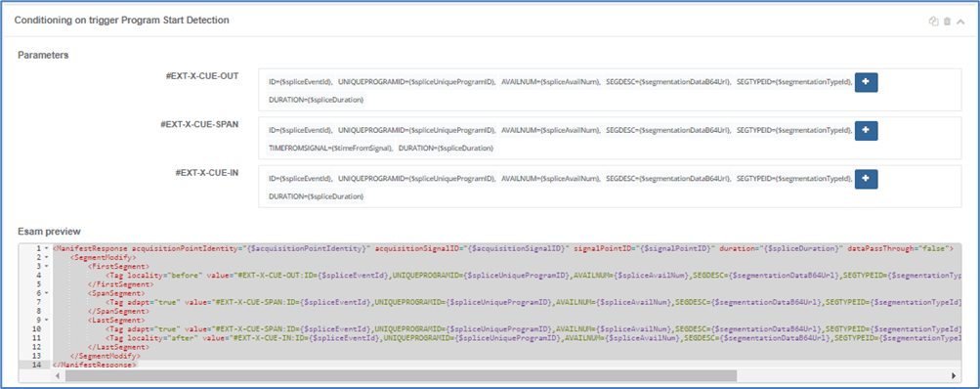Image resolution: width=980 pixels, height=389 pixels.
Task: Select the TIMEFROMSIGNAL tag in #EXT-X-CUE-SPAN
Action: (x=330, y=148)
